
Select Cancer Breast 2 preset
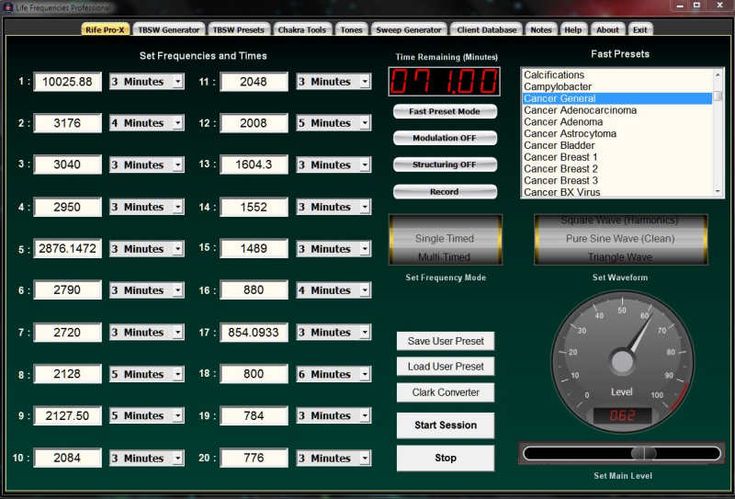[617, 169]
